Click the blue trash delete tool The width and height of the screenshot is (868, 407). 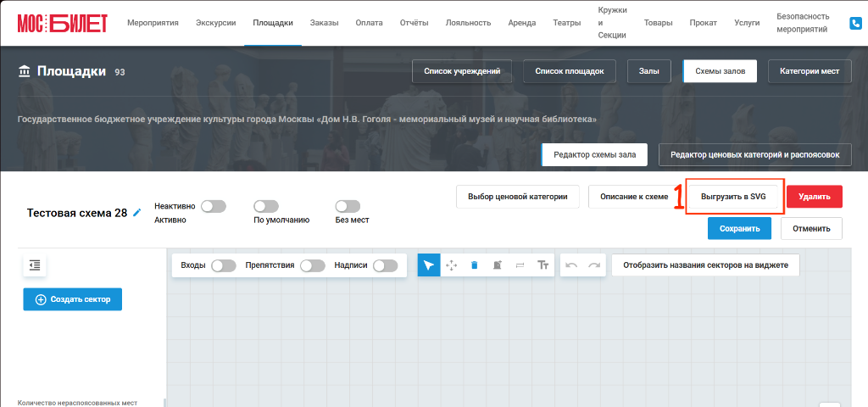pyautogui.click(x=474, y=265)
